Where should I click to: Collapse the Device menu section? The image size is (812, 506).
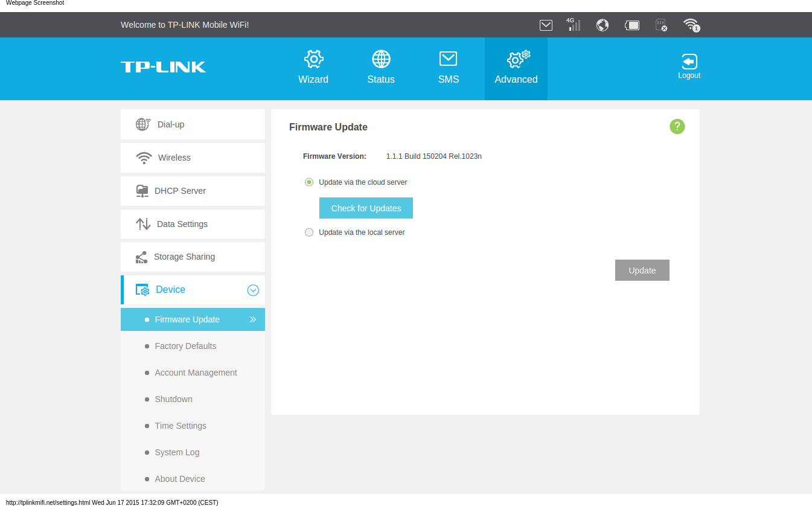253,290
